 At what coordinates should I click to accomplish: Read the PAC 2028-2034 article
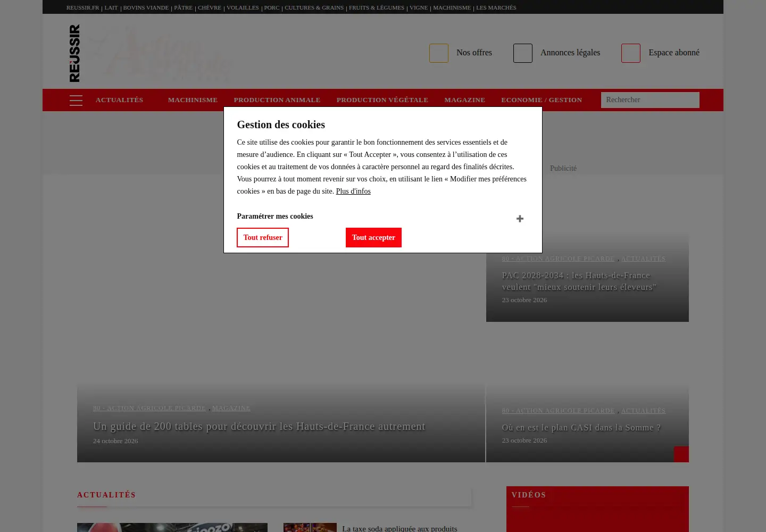coord(579,281)
